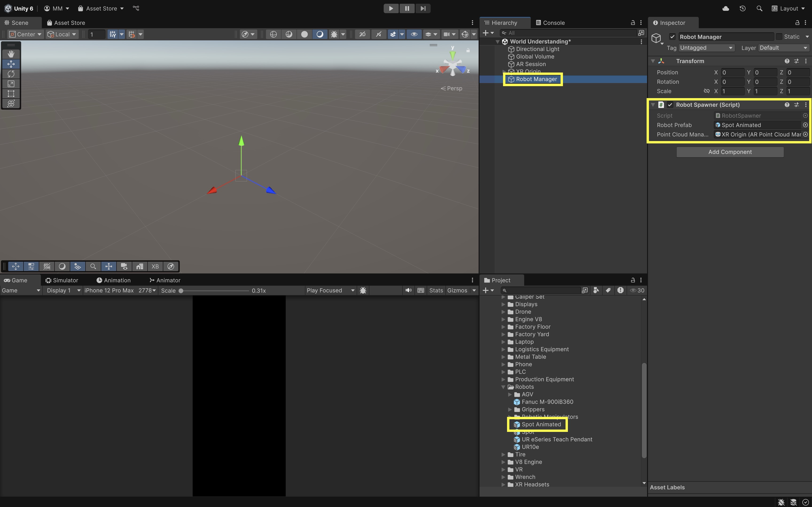Enable the Static checkbox
The width and height of the screenshot is (812, 507).
click(779, 37)
